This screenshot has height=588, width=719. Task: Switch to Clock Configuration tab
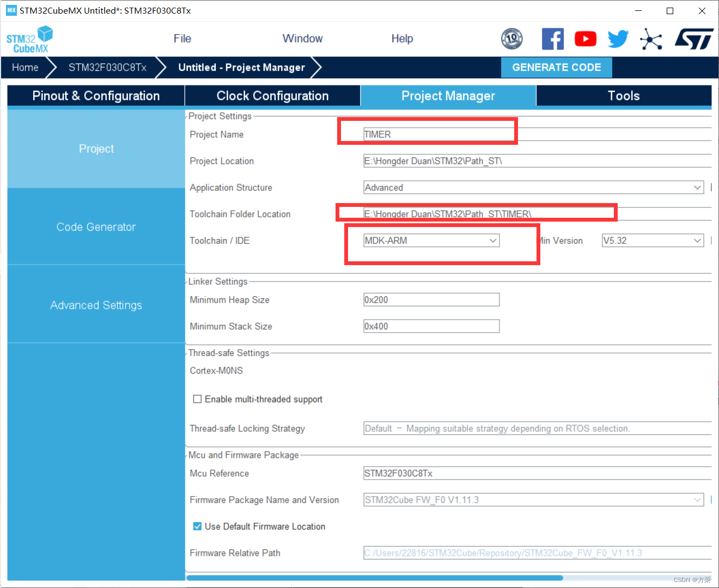[272, 96]
